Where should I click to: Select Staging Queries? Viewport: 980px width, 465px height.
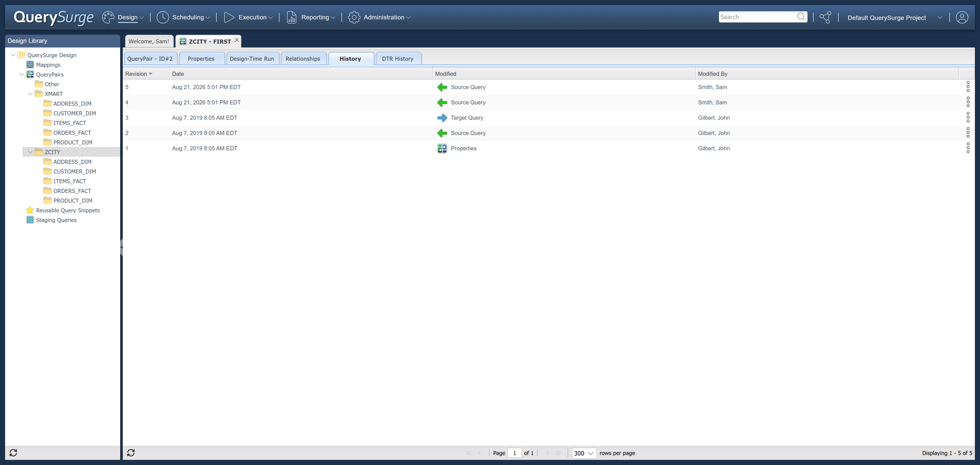tap(56, 220)
